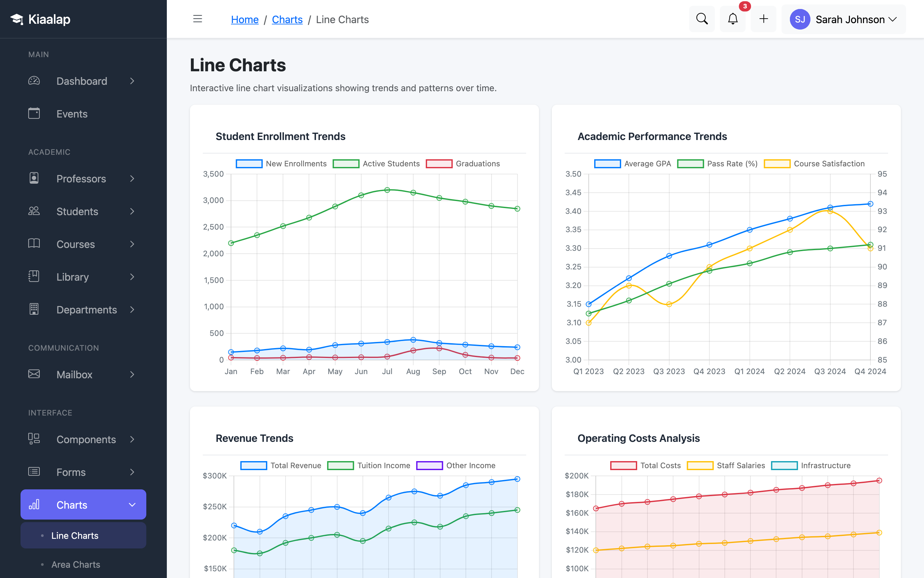Open the search magnifier icon
This screenshot has height=578, width=924.
702,19
